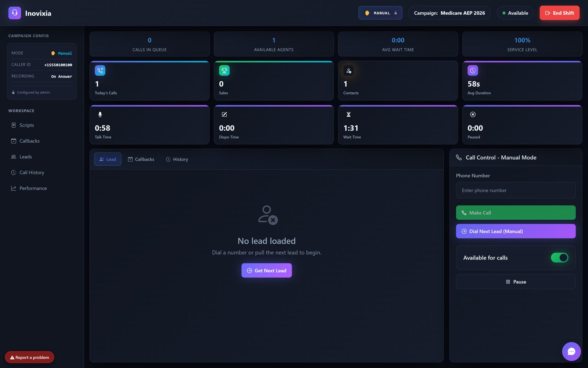588x368 pixels.
Task: Click the Available Agents stat card
Action: (274, 44)
